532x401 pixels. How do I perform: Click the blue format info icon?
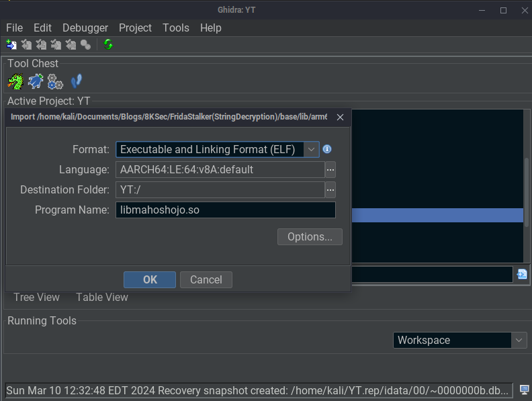click(327, 149)
